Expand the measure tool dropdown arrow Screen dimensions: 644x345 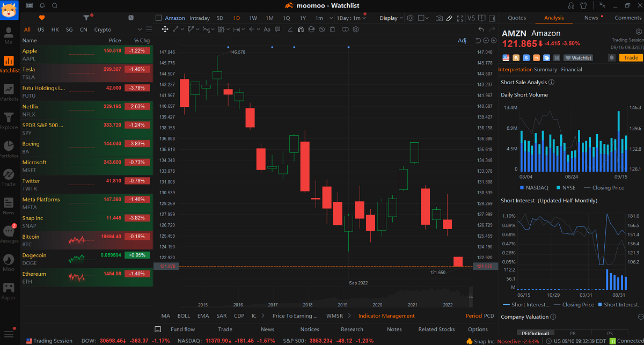(243, 30)
